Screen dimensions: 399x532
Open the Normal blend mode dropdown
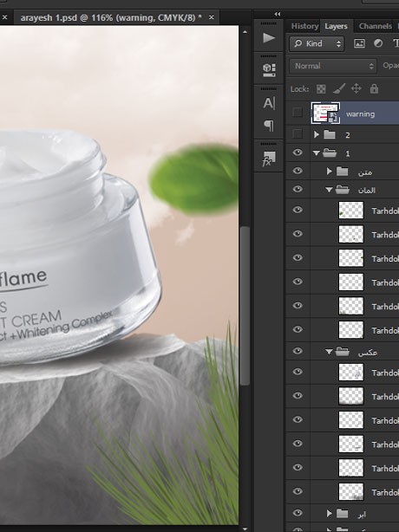333,66
